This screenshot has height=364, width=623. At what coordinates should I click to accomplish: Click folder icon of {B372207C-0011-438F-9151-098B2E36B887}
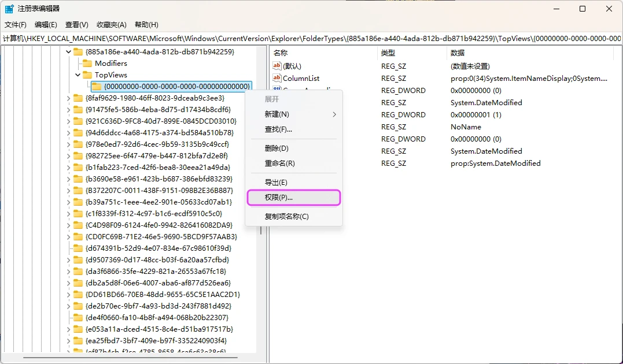point(78,191)
